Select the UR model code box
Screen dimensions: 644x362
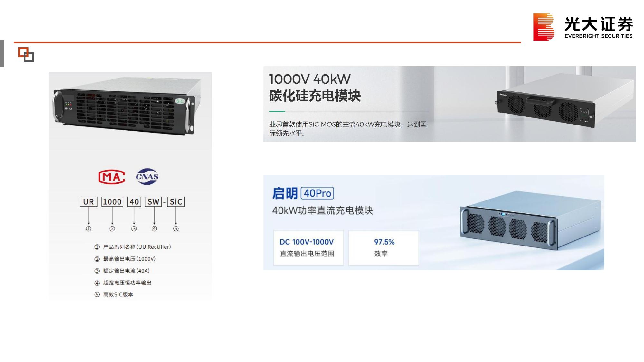(x=89, y=202)
